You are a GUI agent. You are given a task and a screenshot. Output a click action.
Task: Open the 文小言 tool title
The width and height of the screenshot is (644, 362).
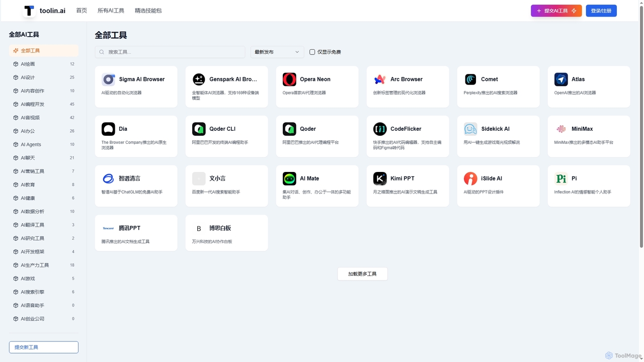click(217, 178)
